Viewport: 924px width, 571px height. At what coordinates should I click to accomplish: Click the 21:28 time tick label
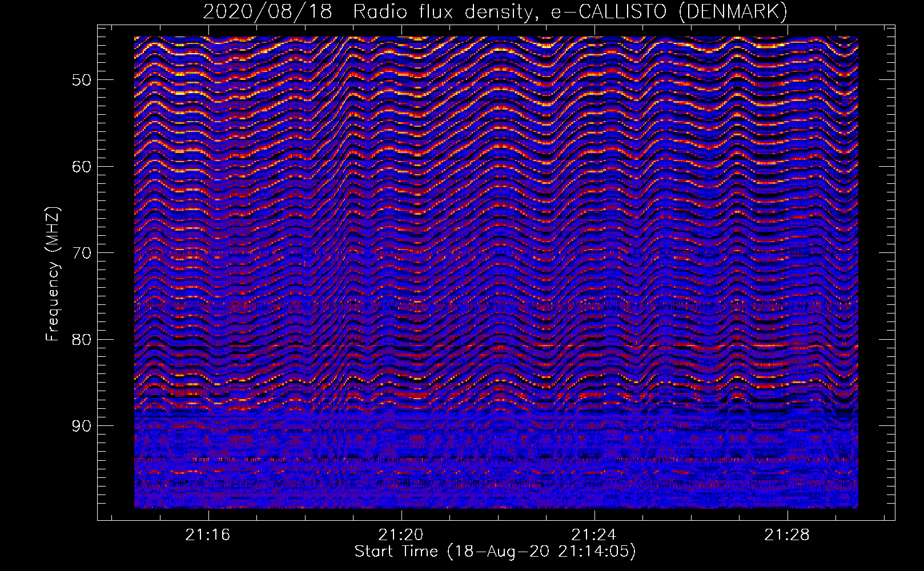787,534
